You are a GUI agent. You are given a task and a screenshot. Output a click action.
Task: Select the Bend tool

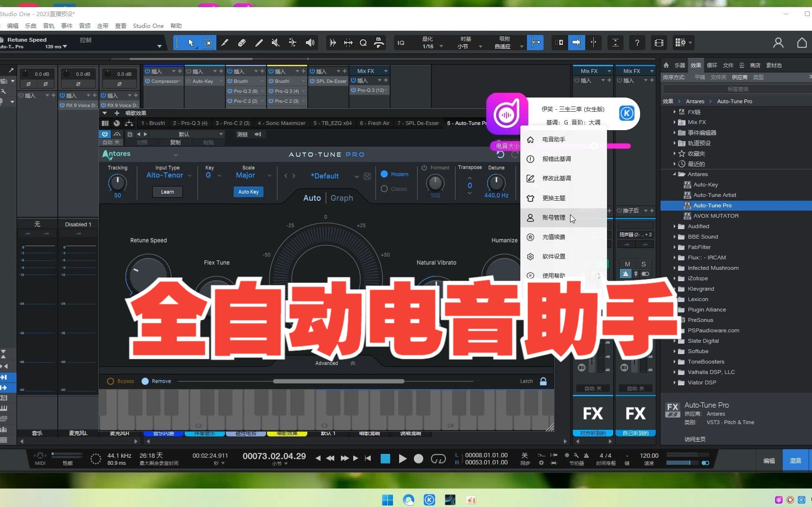pos(293,43)
